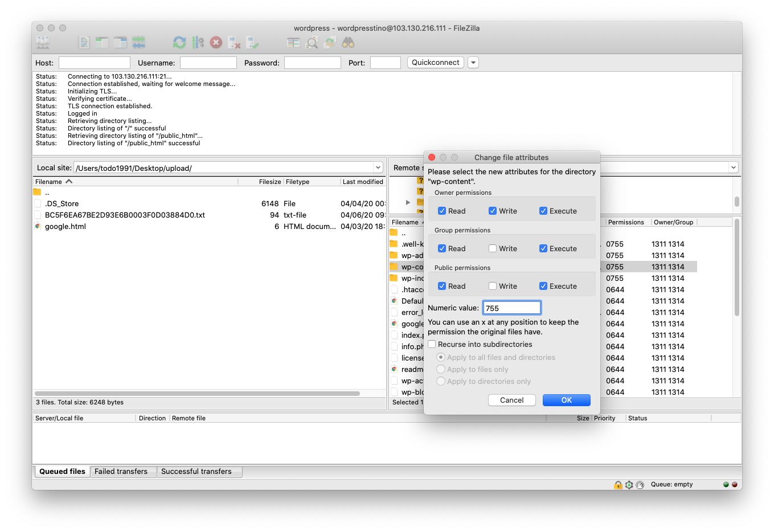Click the Password input field
This screenshot has height=532, width=774.
[x=313, y=63]
